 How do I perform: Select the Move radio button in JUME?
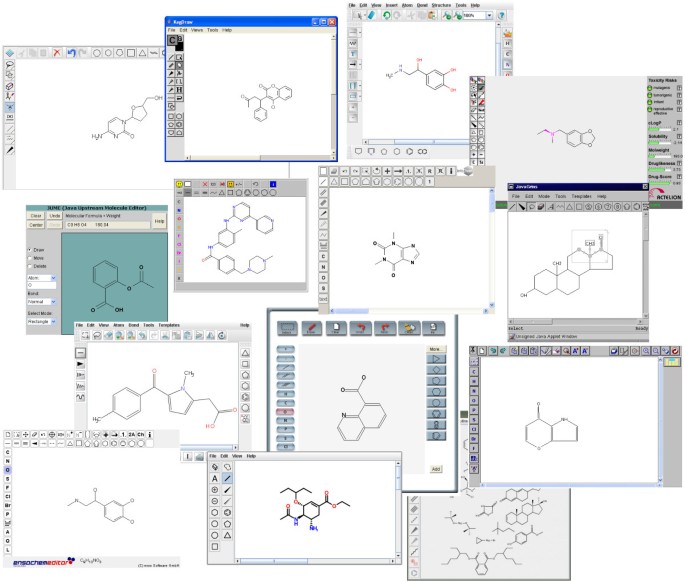point(30,258)
